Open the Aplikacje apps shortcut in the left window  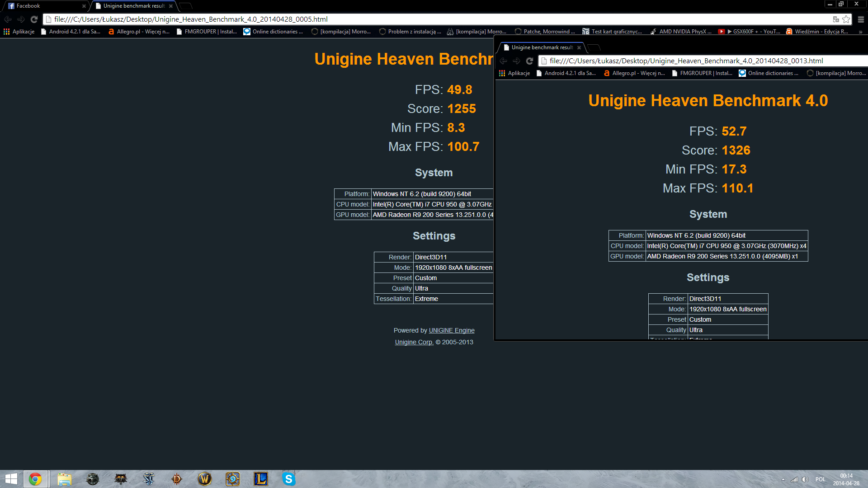point(19,32)
